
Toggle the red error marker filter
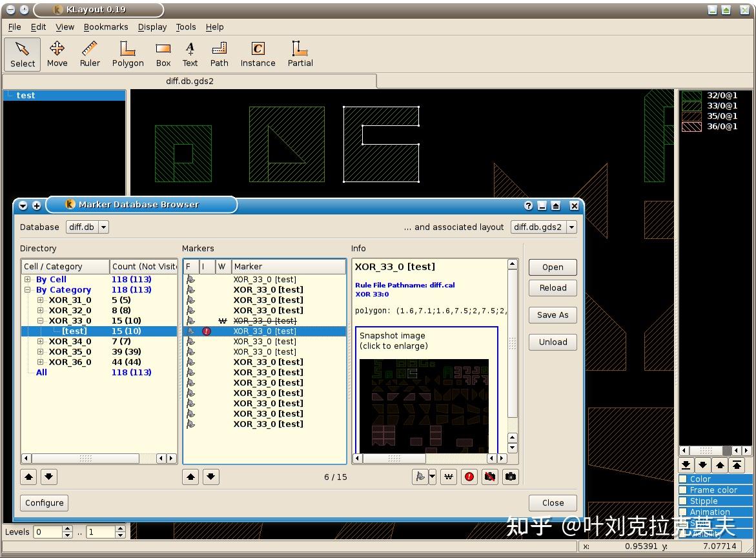[x=469, y=477]
